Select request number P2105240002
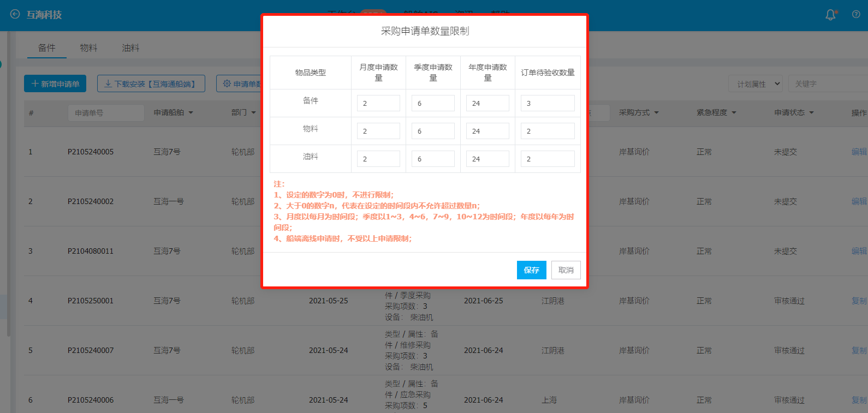Screen dimensions: 868x413 point(91,201)
